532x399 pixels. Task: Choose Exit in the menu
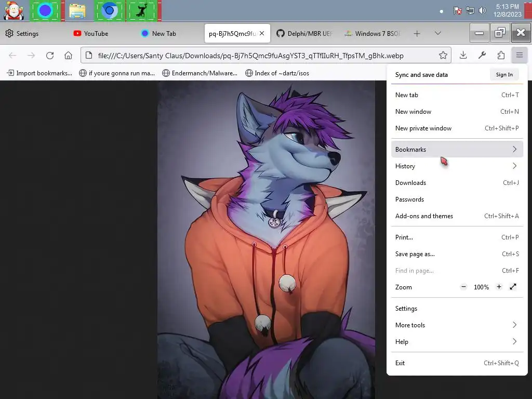click(x=457, y=363)
